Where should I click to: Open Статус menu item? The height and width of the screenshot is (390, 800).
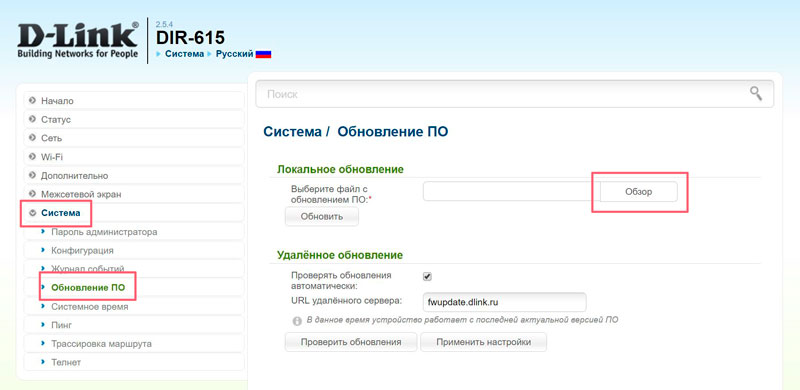click(x=134, y=119)
